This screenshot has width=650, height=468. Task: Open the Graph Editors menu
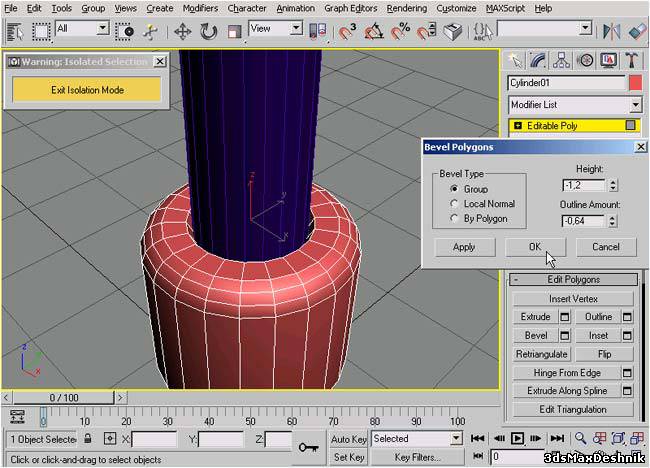351,8
